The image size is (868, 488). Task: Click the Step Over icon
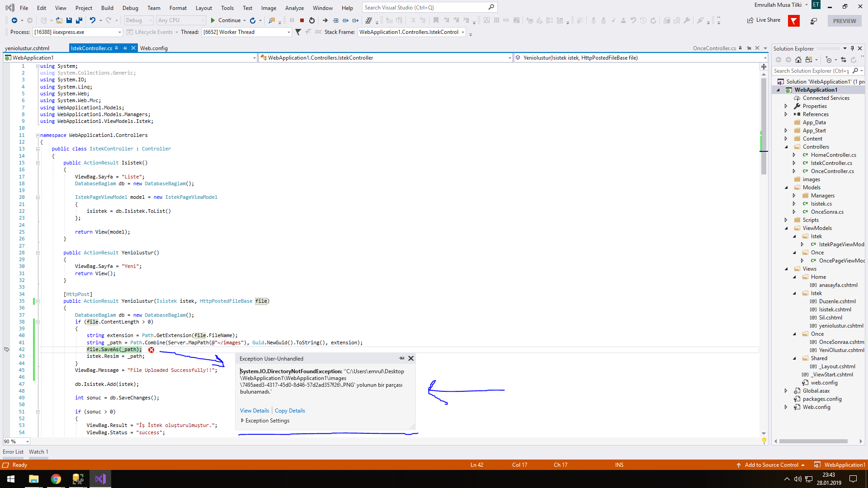pyautogui.click(x=345, y=20)
